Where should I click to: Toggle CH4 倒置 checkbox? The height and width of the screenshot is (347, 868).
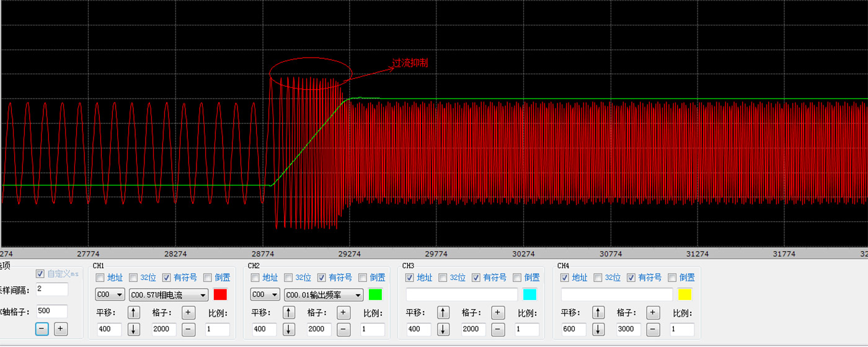672,278
